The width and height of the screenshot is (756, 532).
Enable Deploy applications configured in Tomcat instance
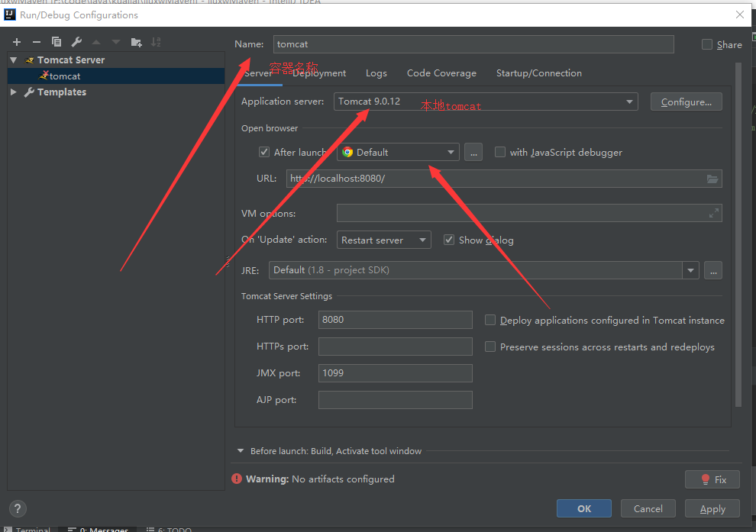(x=489, y=320)
